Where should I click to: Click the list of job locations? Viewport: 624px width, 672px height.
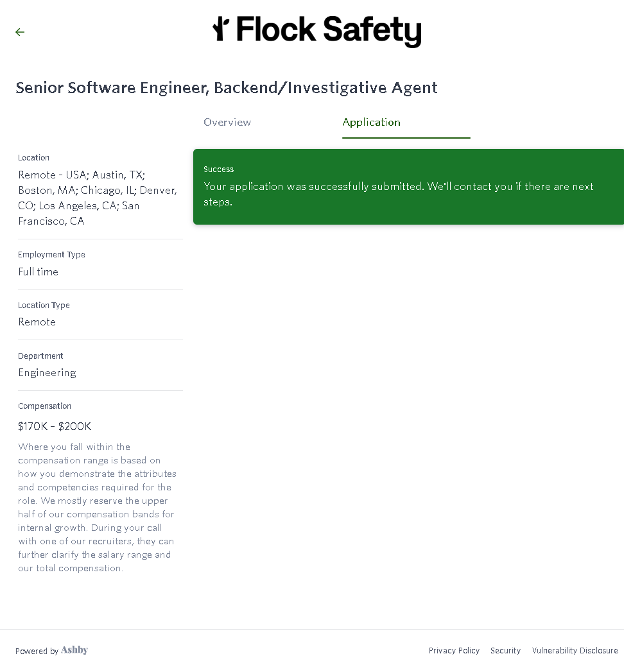[97, 198]
